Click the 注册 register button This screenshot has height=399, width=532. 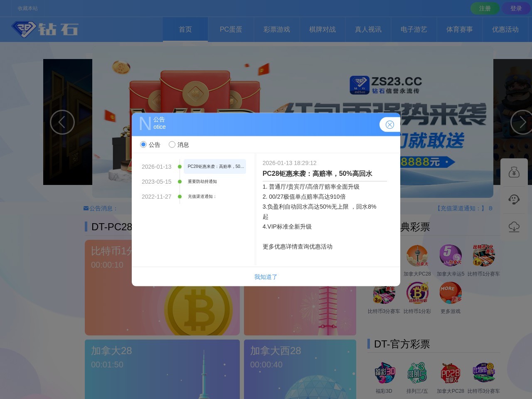pyautogui.click(x=485, y=8)
